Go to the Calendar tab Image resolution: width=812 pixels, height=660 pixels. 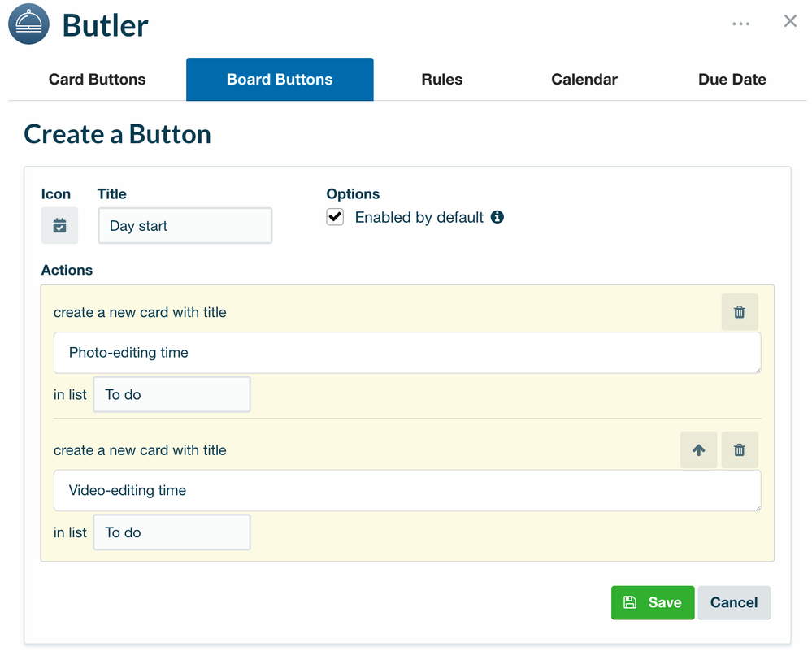pos(584,80)
